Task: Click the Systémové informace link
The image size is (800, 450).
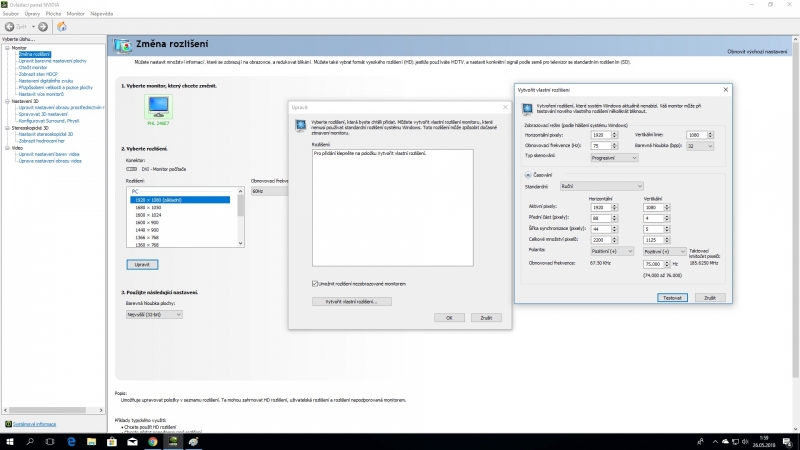Action: (35, 424)
